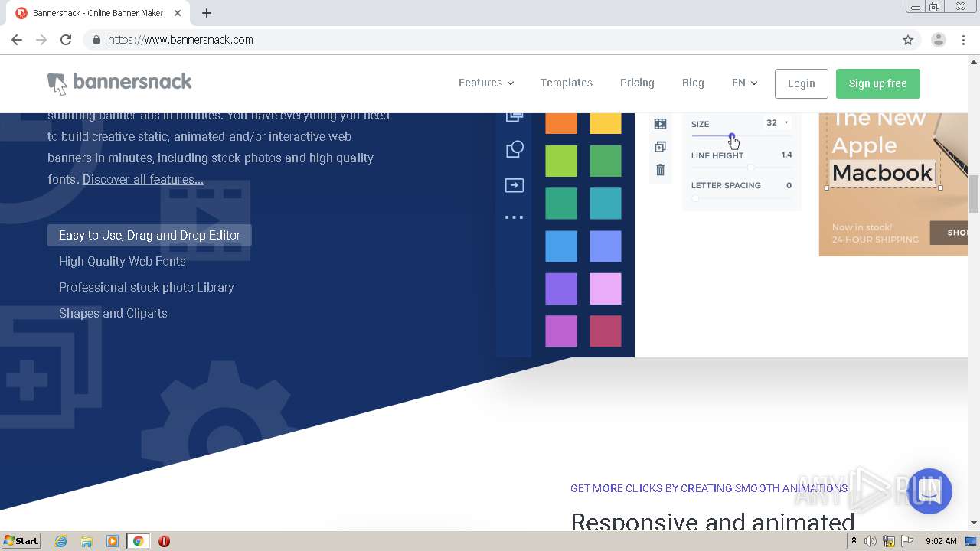Image resolution: width=980 pixels, height=551 pixels.
Task: Click the page vertical scrollbar thumb
Action: (974, 194)
